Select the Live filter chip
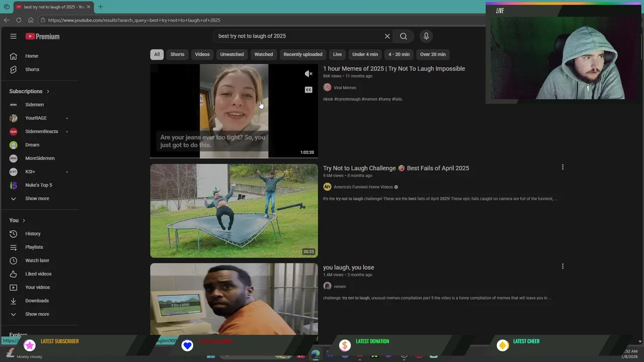Image resolution: width=644 pixels, height=362 pixels. (337, 54)
